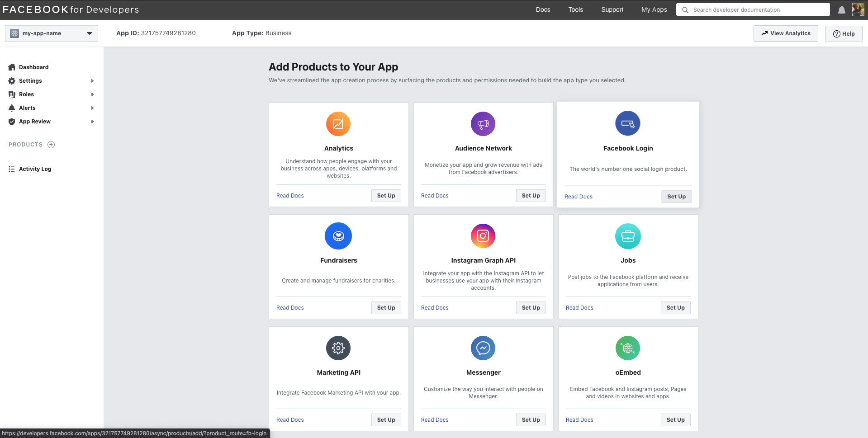
Task: Click the 'App Type: Business' label
Action: tap(261, 33)
